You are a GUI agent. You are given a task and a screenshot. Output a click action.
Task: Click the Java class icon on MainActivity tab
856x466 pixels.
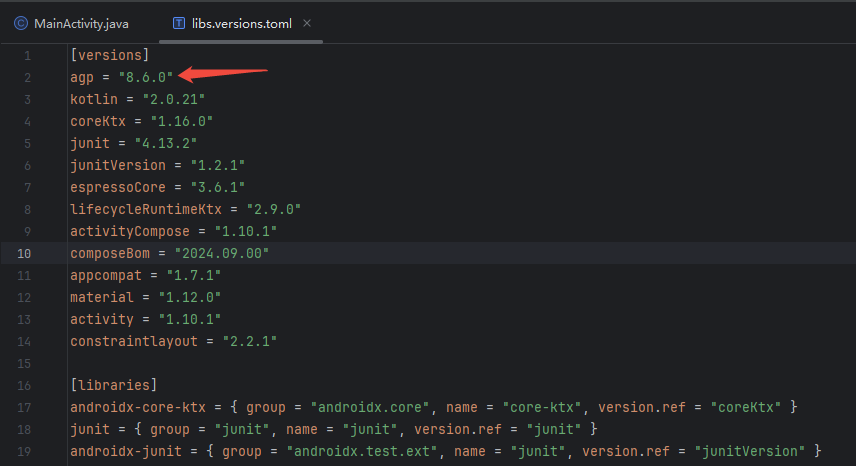point(21,22)
